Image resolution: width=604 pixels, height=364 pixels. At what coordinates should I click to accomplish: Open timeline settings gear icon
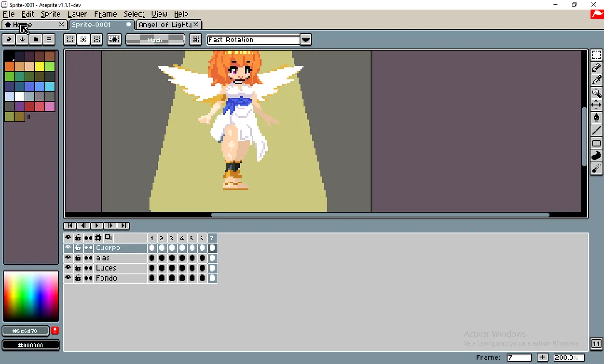98,238
